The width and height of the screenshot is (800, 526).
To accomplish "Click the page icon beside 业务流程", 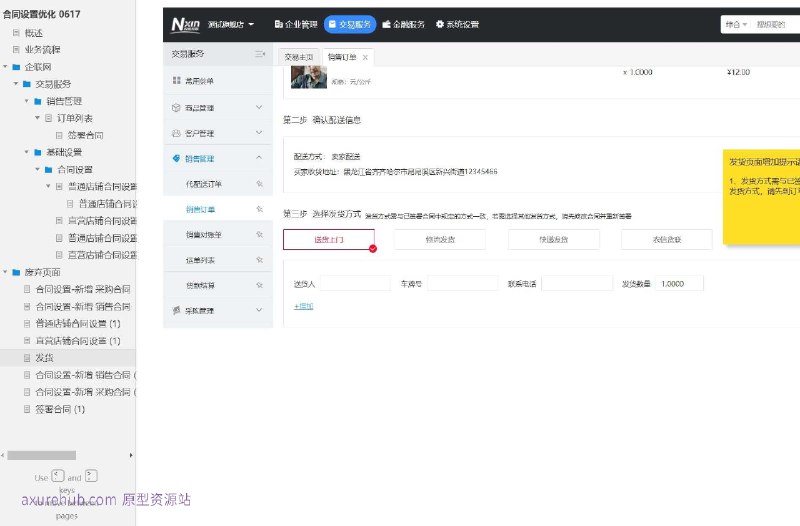I will [x=16, y=49].
